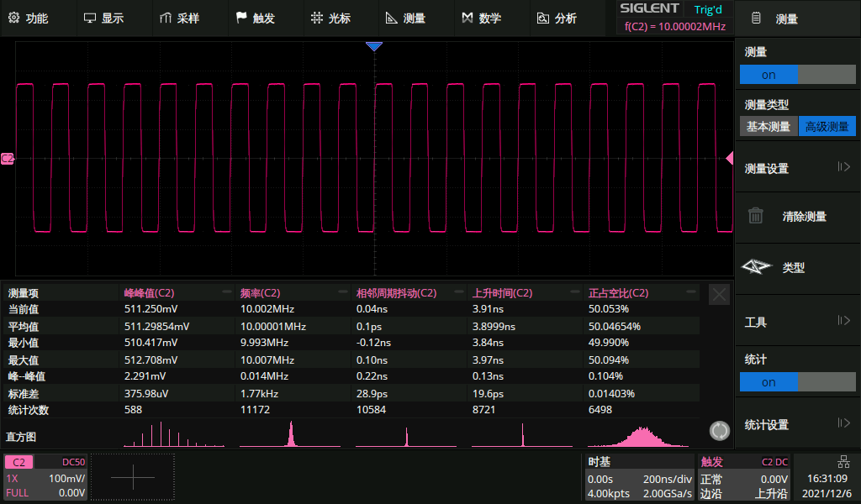
Task: Open the C2 channel settings box
Action: (45, 478)
